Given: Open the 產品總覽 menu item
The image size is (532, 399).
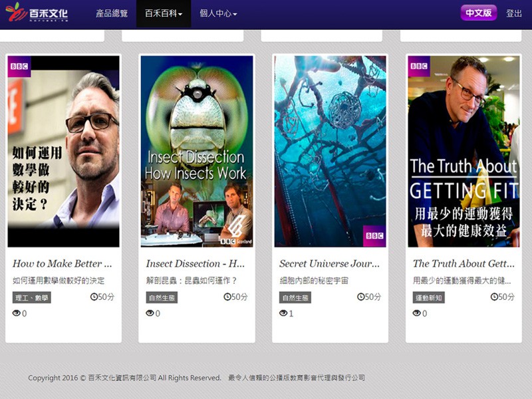Looking at the screenshot, I should tap(112, 13).
